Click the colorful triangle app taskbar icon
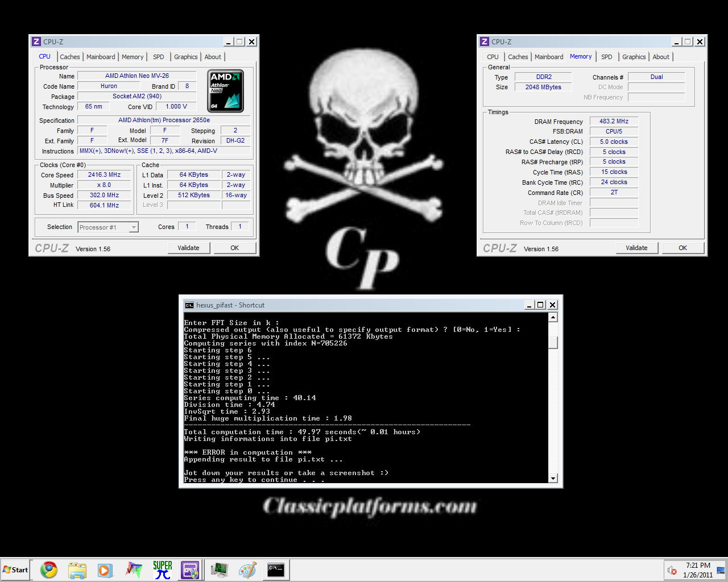 (134, 569)
